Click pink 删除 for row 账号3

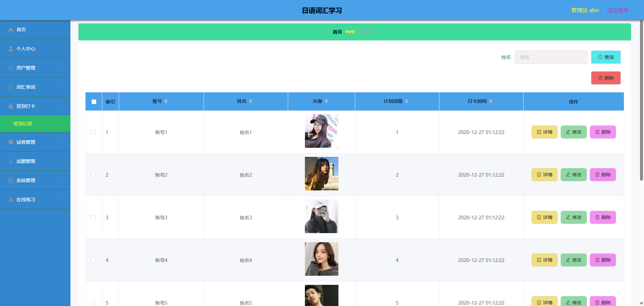coord(603,217)
